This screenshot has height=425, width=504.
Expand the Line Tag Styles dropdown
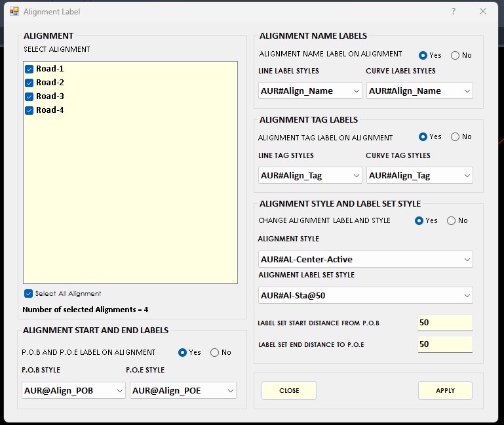(x=310, y=176)
